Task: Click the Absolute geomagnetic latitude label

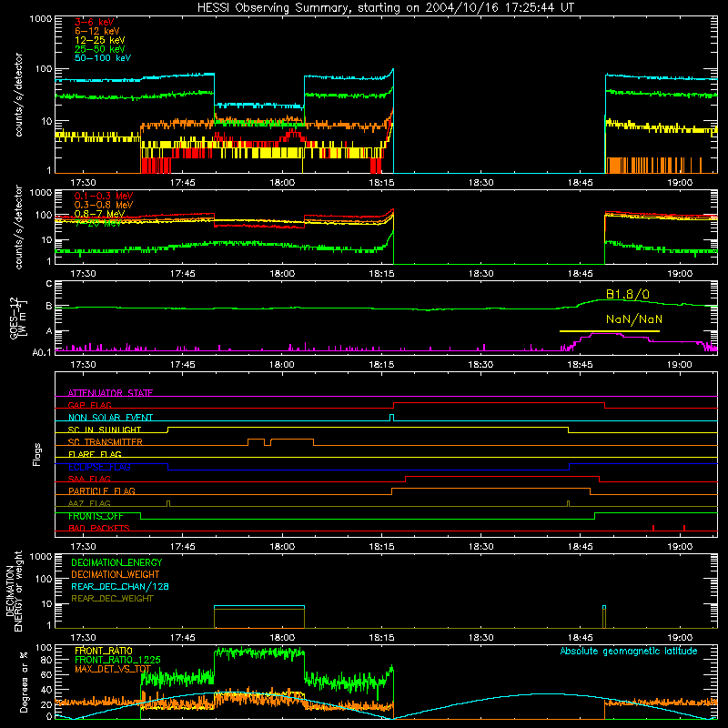Action: coord(629,652)
